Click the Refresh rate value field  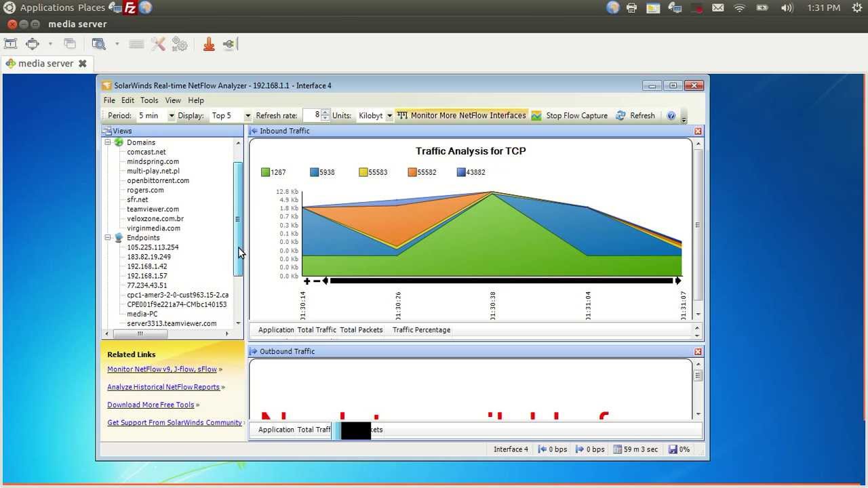pos(311,116)
